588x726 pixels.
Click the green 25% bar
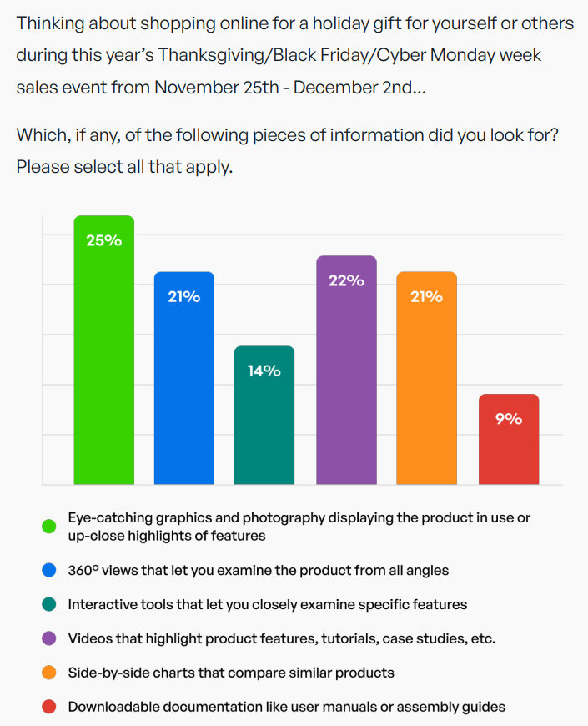[x=104, y=350]
